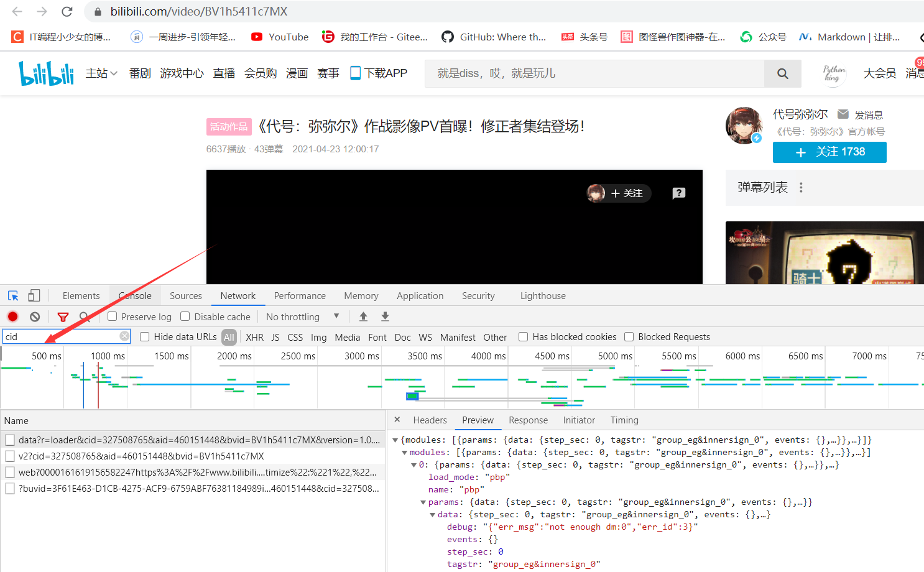Reload the page with the refresh icon
Screen dimensions: 924x572
(67, 11)
